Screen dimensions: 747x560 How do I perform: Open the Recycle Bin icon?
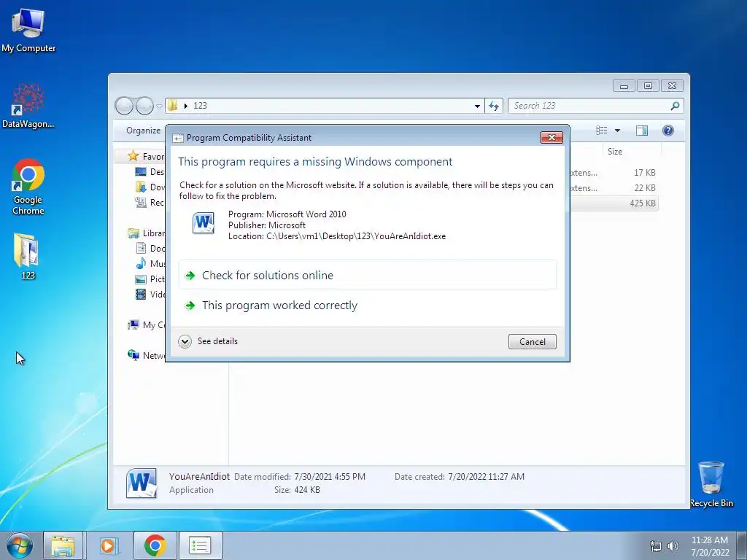[x=711, y=484]
